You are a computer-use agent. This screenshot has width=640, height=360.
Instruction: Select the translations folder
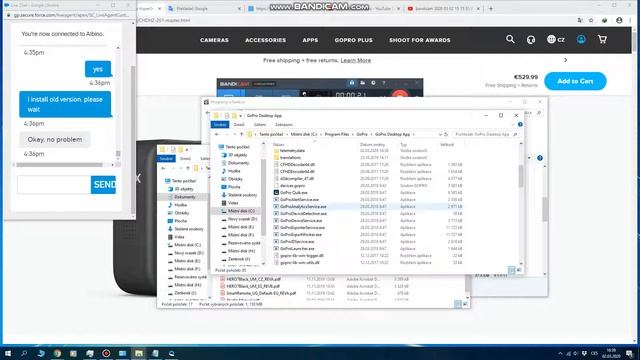click(290, 158)
